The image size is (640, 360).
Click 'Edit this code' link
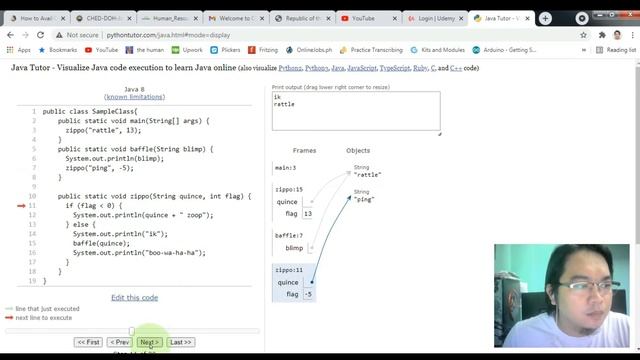135,298
